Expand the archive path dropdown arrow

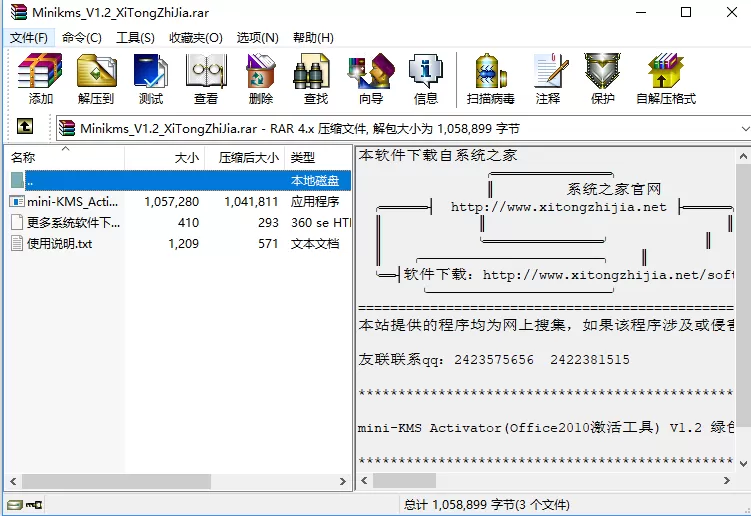point(745,128)
